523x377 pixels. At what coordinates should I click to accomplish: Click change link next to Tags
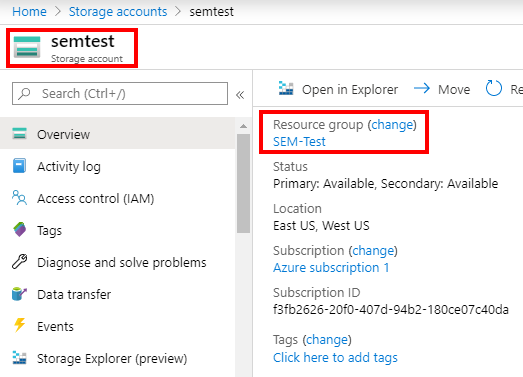327,340
